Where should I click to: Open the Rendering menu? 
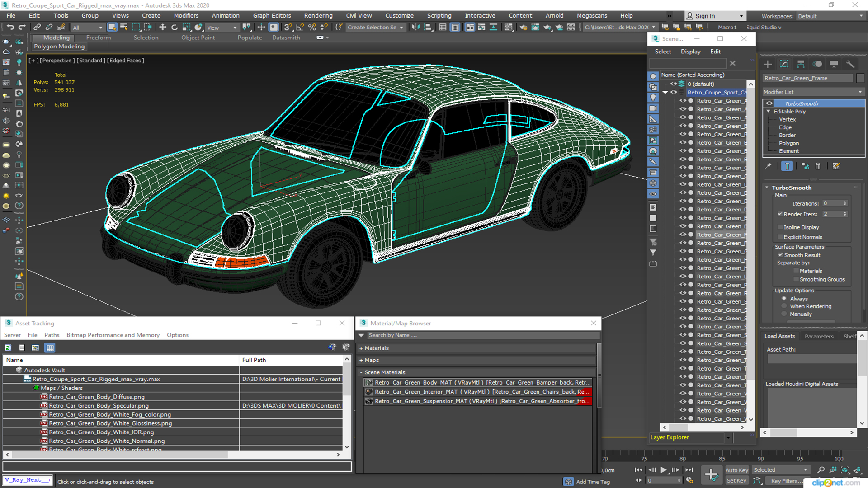click(x=318, y=16)
